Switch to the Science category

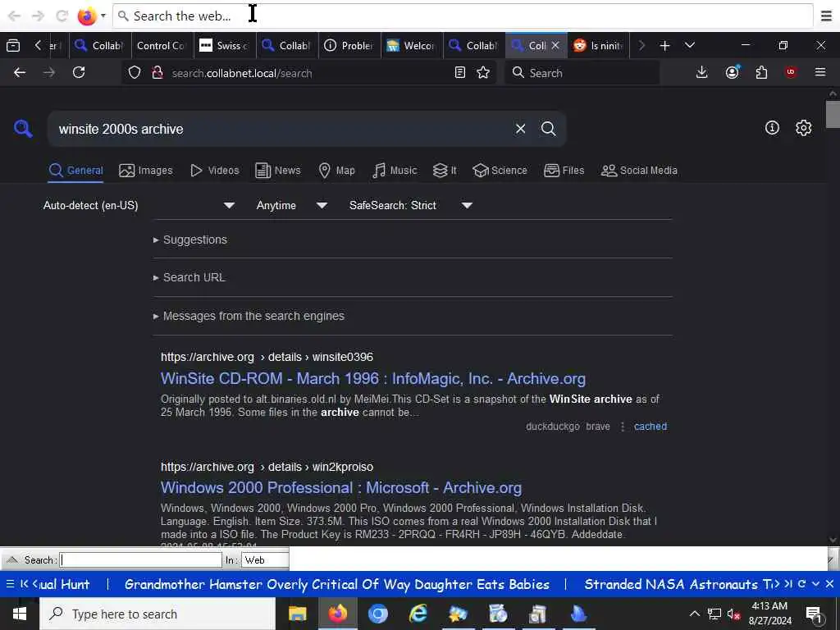point(500,171)
